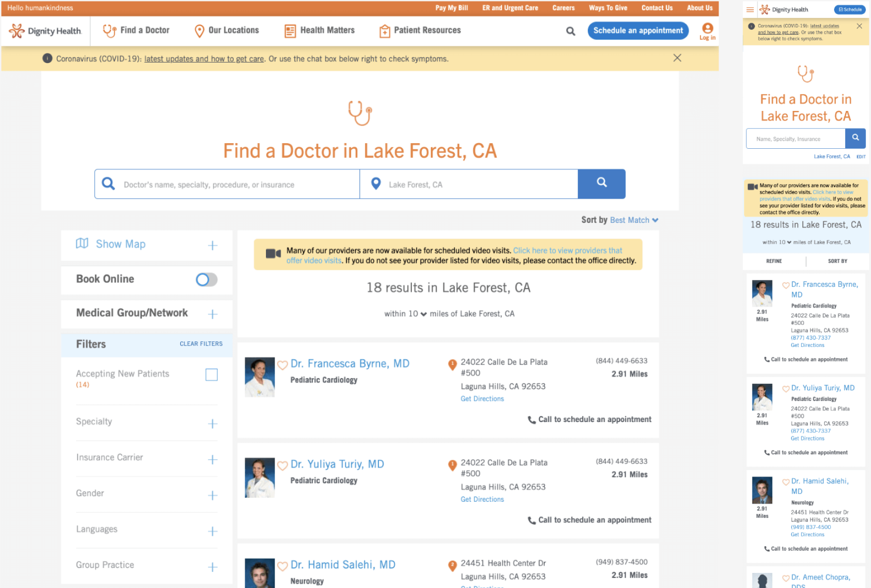Click the blue search submit button
Viewport: 871px width, 588px height.
(x=602, y=184)
